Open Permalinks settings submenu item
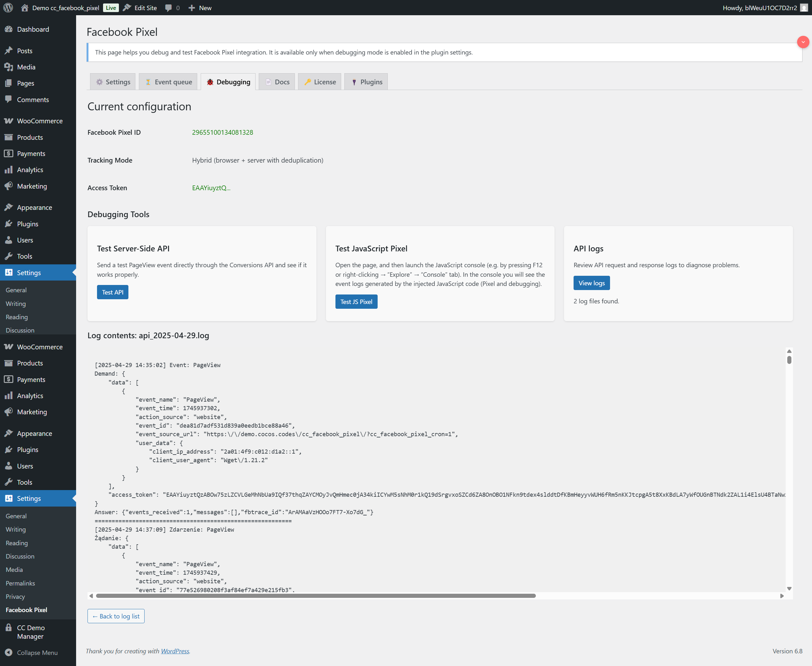 click(x=20, y=583)
